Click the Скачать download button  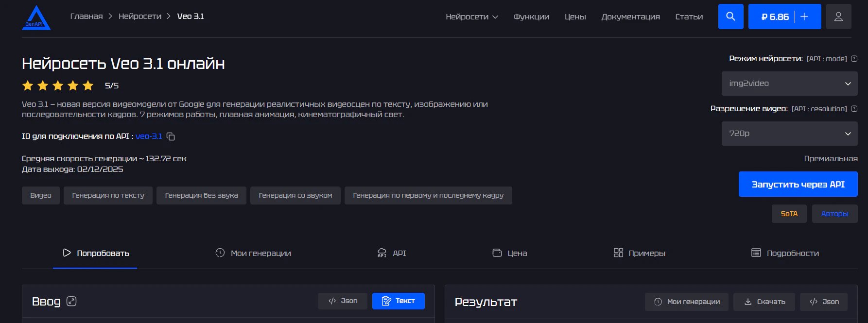coord(764,302)
